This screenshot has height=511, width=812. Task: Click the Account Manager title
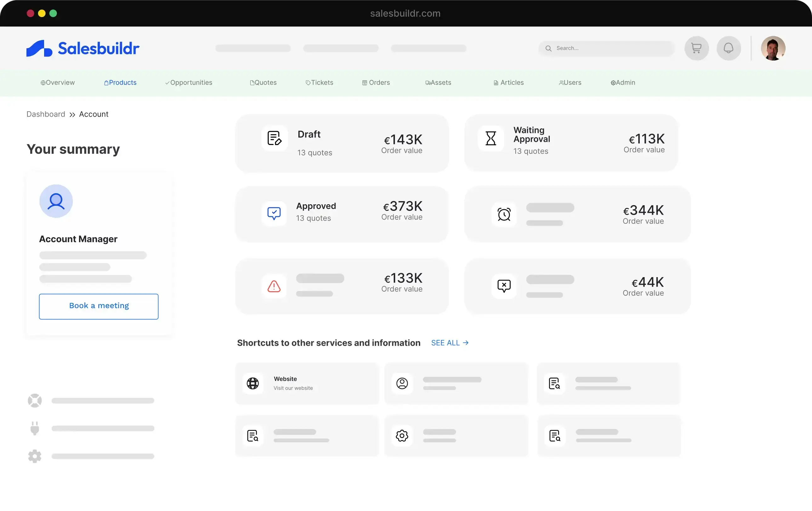click(78, 239)
